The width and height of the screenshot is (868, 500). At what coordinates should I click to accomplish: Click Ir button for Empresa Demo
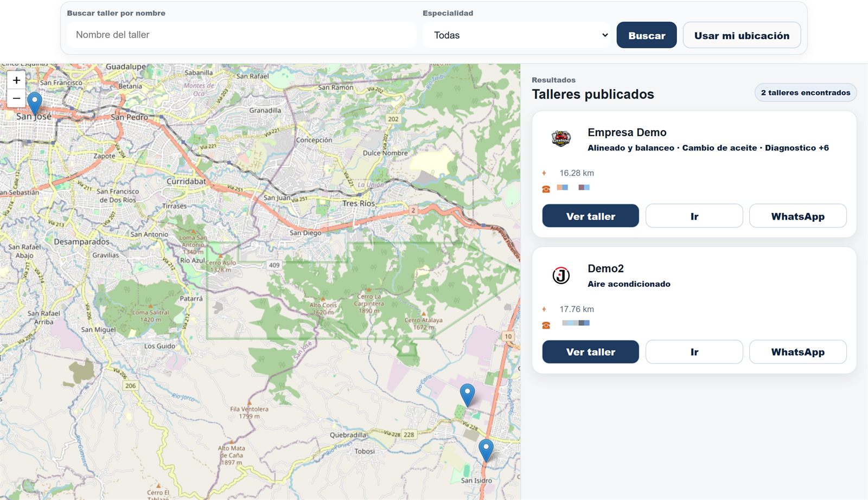(x=694, y=216)
